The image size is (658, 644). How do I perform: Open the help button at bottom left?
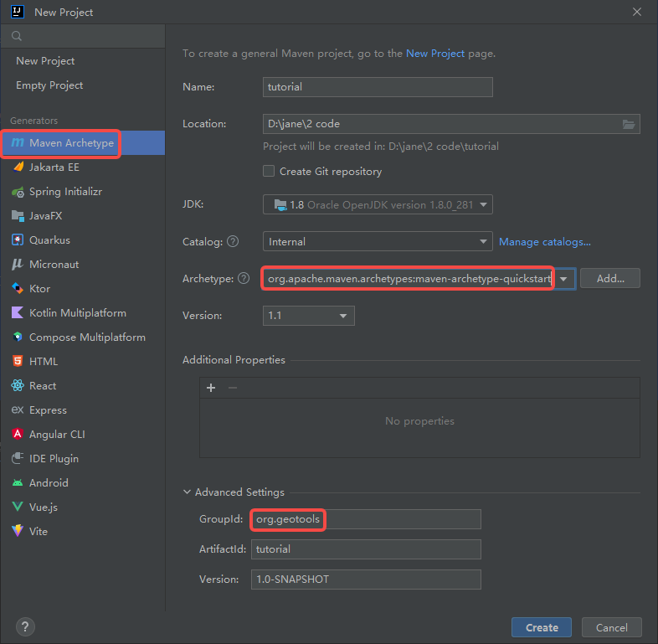pyautogui.click(x=25, y=627)
